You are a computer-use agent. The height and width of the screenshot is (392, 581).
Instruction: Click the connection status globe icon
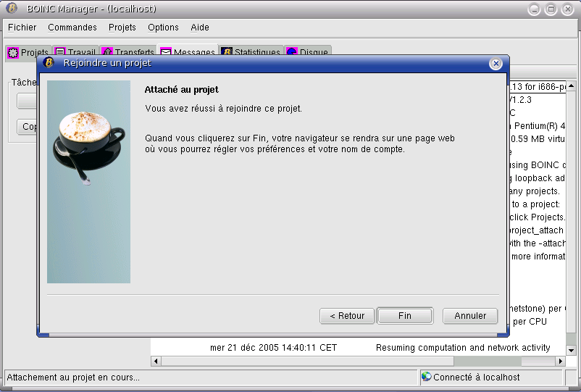point(426,377)
